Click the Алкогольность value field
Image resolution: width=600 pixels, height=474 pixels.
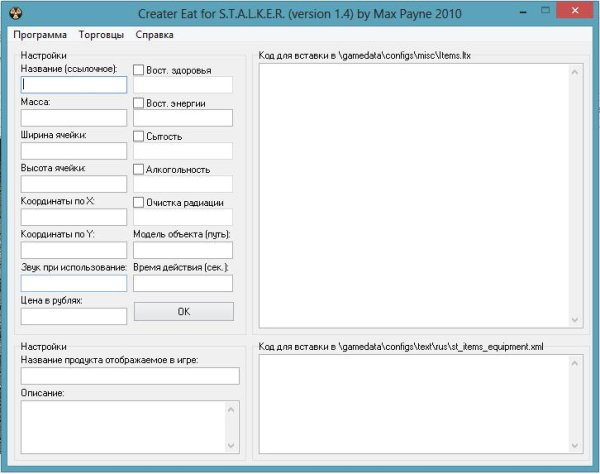[x=183, y=184]
